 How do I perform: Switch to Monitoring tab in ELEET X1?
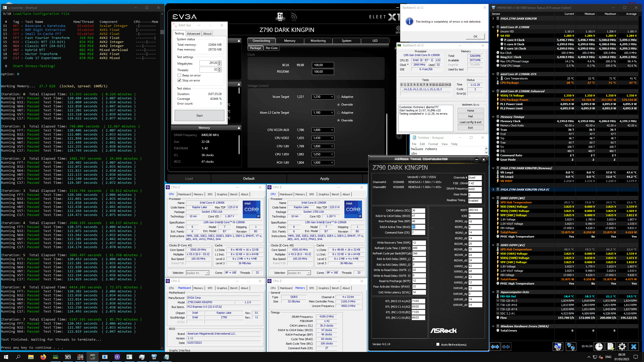(318, 41)
